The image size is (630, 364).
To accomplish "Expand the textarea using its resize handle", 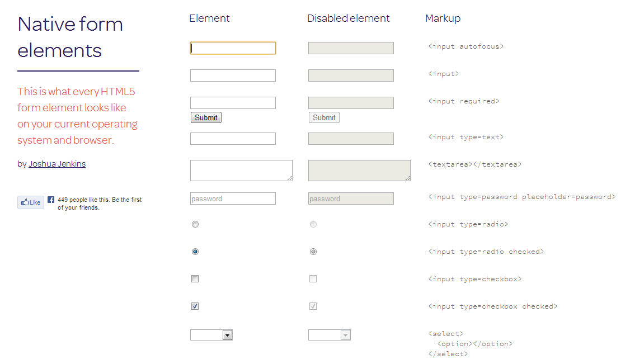I will (290, 178).
